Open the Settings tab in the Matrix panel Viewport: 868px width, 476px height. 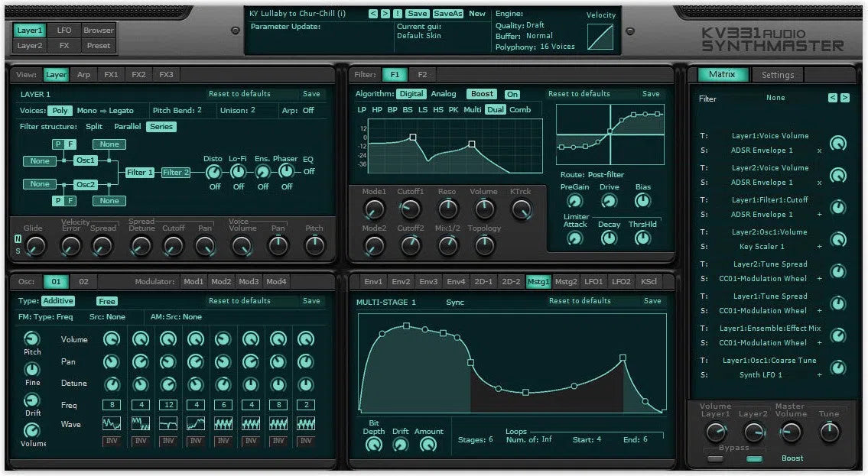click(778, 75)
